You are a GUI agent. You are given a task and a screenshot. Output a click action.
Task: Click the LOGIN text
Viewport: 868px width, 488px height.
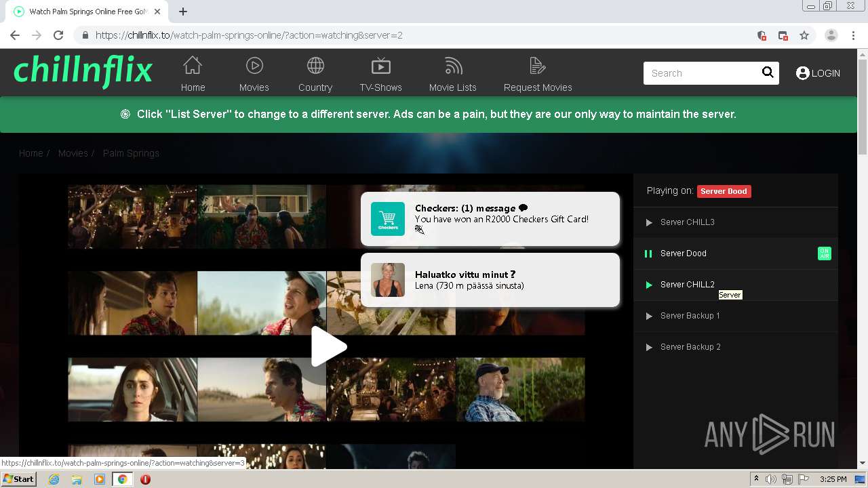[x=826, y=73]
